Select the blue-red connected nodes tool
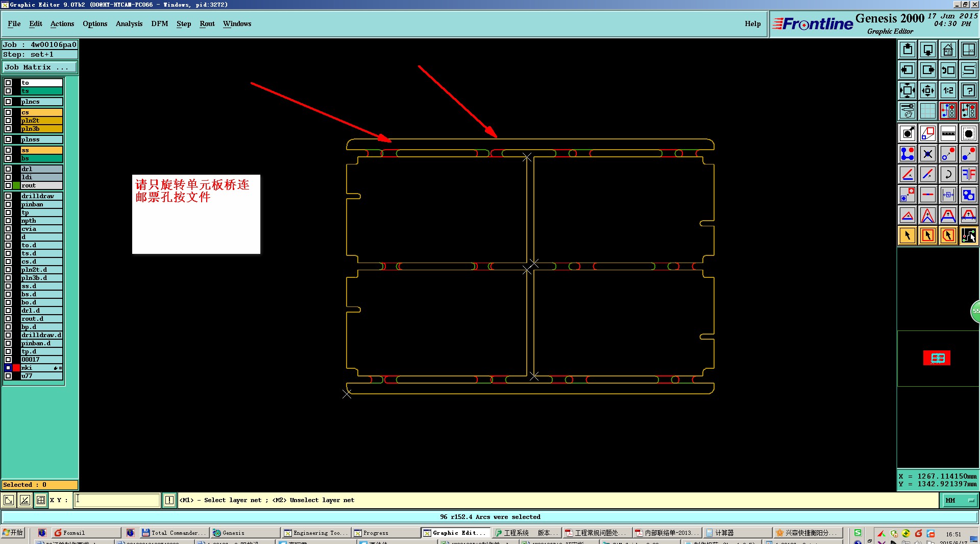This screenshot has width=980, height=544. pos(908,154)
